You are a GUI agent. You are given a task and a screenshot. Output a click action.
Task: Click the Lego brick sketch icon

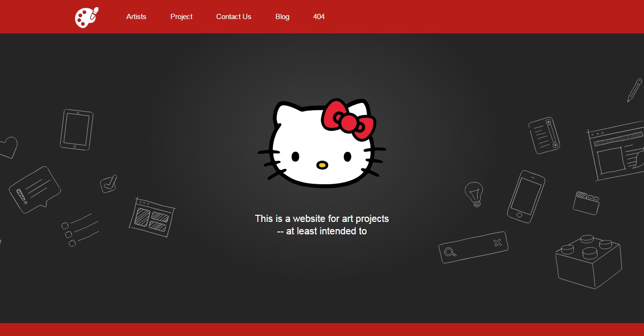coord(589,261)
